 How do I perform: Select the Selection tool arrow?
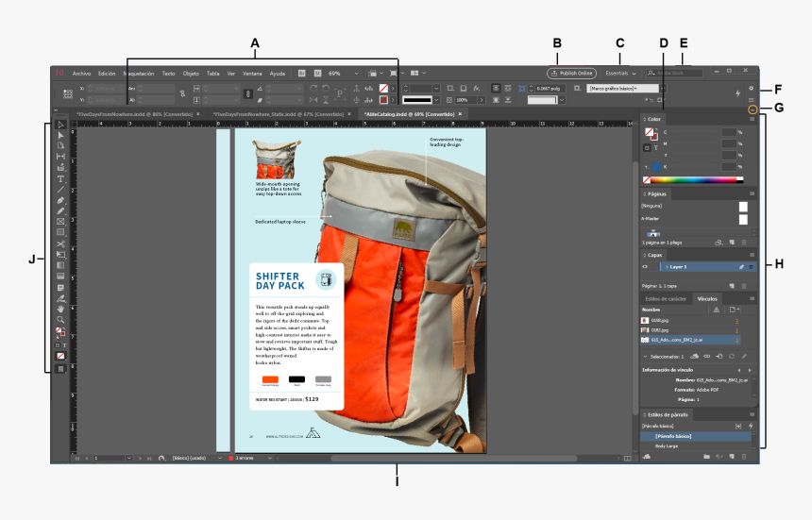pos(60,125)
